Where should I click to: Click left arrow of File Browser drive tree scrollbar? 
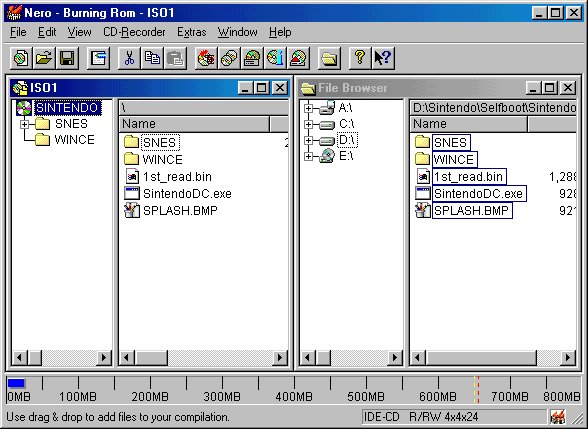[x=308, y=357]
